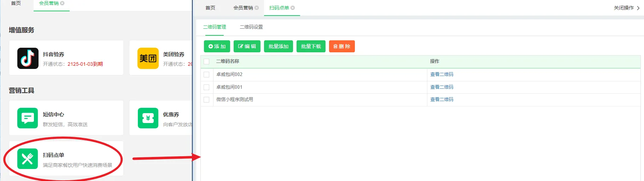
Task: Click the Meituan yellow logo icon
Action: click(x=148, y=58)
